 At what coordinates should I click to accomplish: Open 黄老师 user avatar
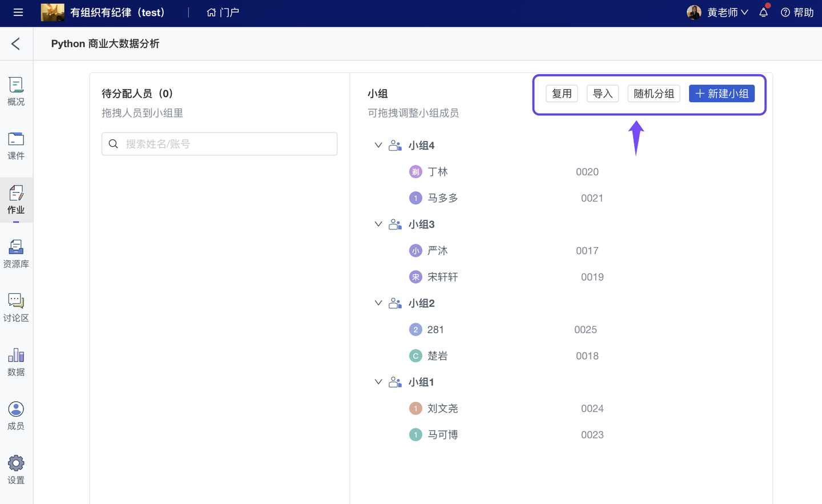coord(694,13)
